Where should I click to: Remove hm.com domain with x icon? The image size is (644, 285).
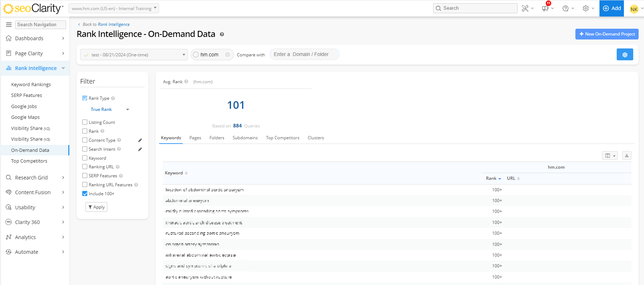click(x=227, y=55)
